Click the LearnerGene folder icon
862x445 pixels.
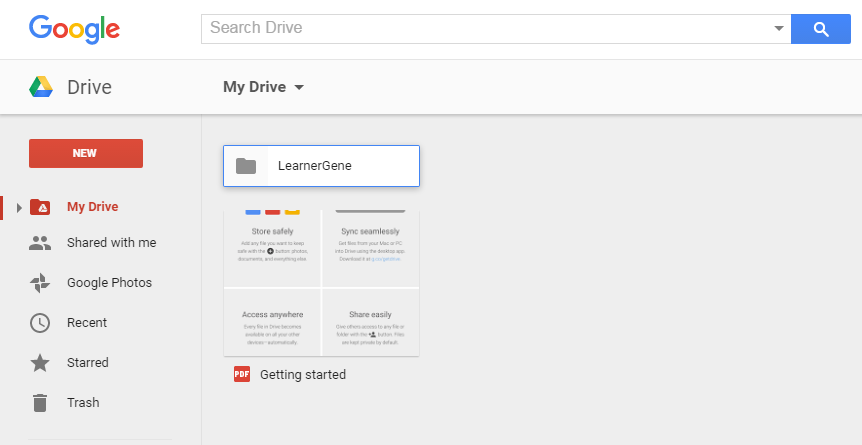click(x=246, y=166)
